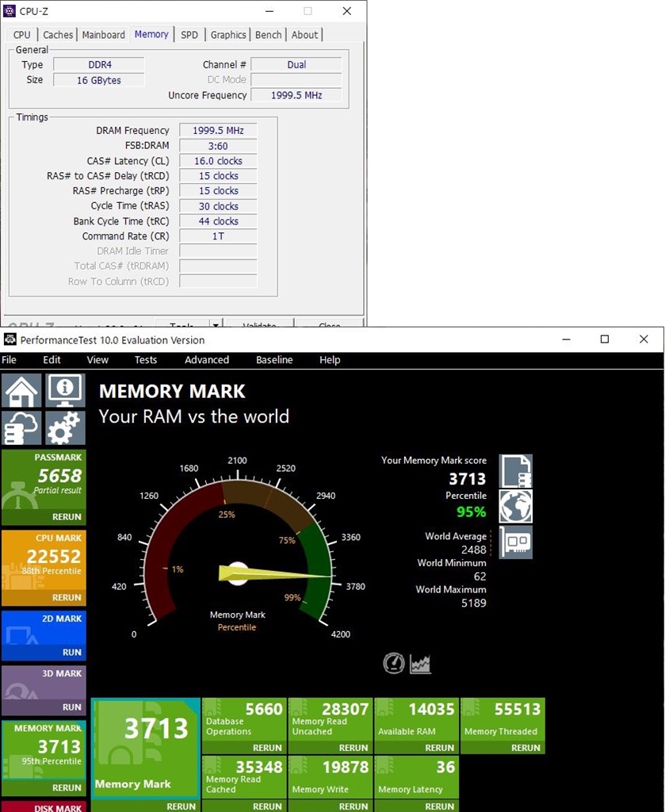
Task: Click the DRAM Frequency value field
Action: tap(218, 131)
